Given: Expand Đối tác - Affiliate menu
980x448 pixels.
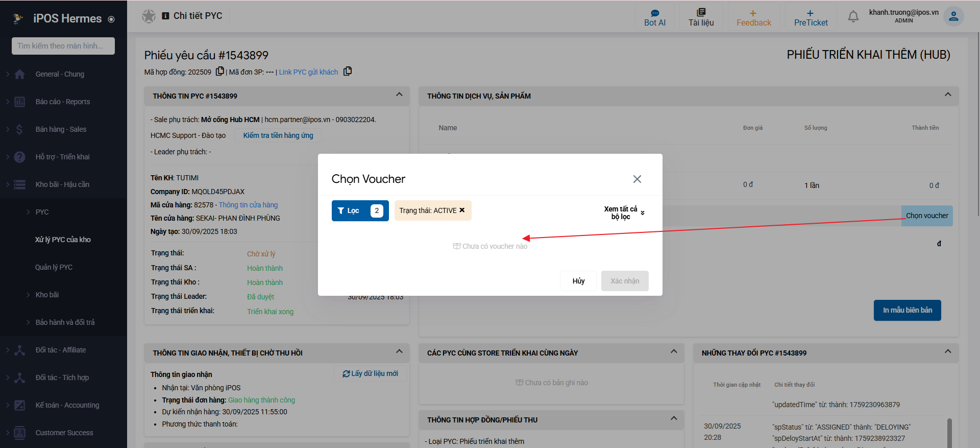Looking at the screenshot, I should 63,350.
